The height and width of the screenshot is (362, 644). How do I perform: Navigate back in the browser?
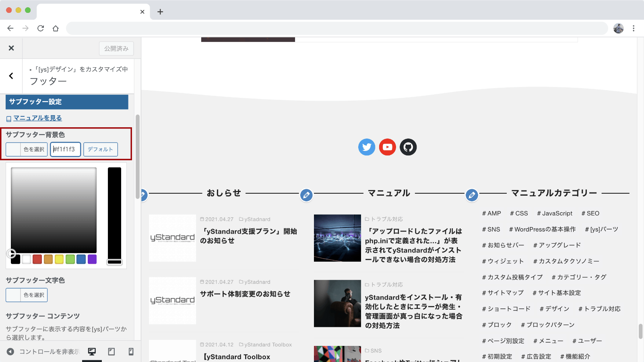(x=10, y=28)
